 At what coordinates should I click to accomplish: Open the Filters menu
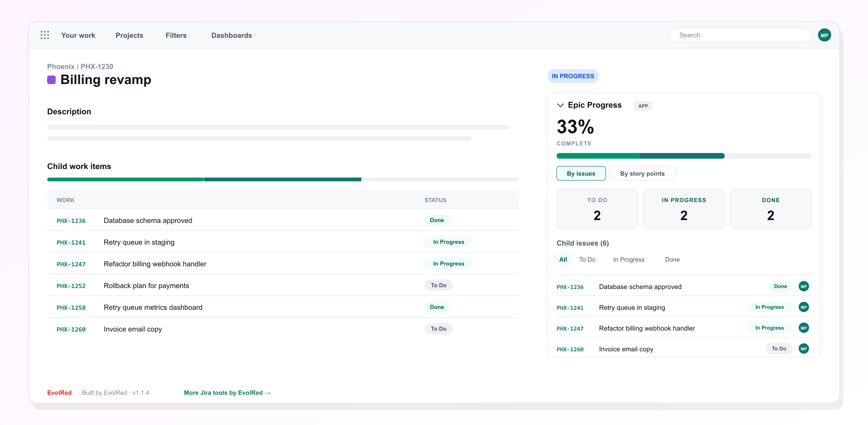tap(176, 35)
